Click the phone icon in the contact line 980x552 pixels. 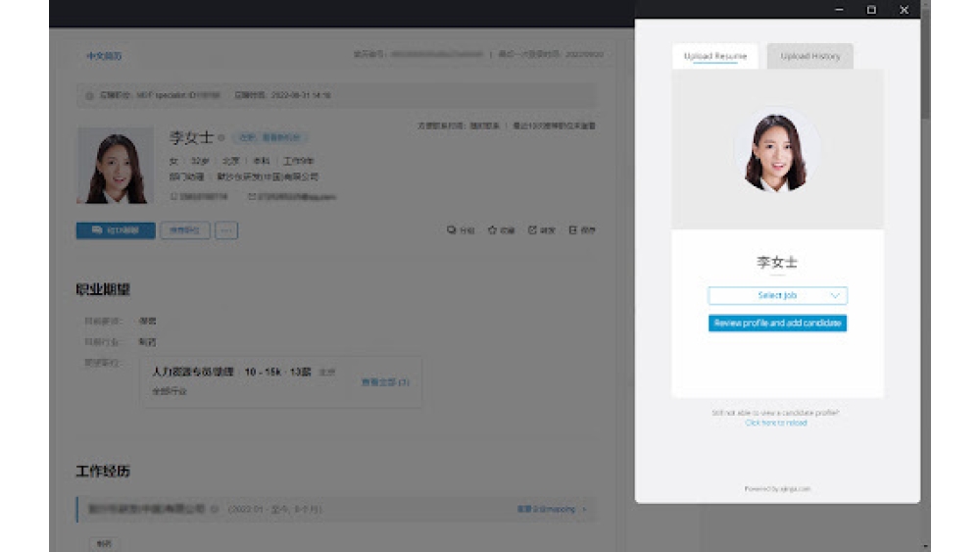173,196
